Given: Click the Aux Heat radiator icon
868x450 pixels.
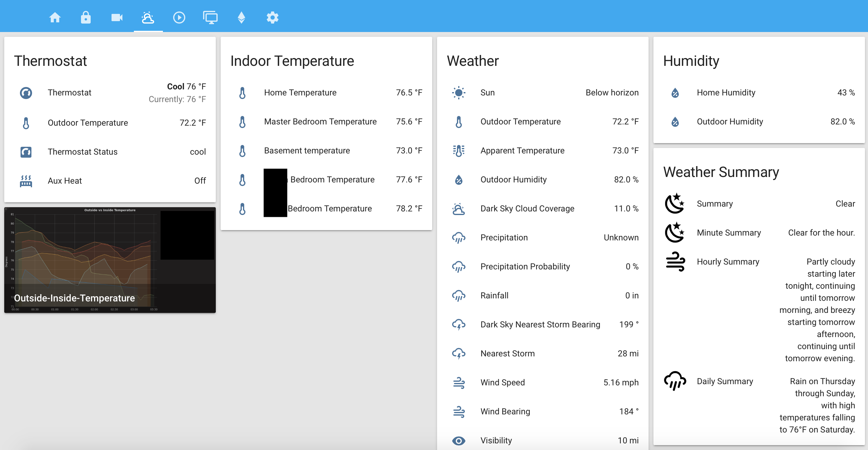Looking at the screenshot, I should click(26, 181).
